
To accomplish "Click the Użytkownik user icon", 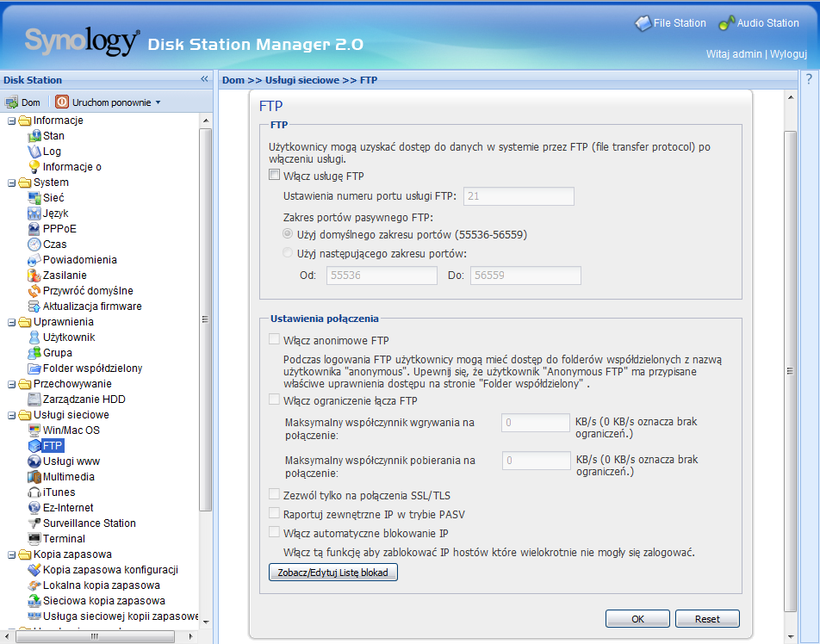I will tap(34, 337).
